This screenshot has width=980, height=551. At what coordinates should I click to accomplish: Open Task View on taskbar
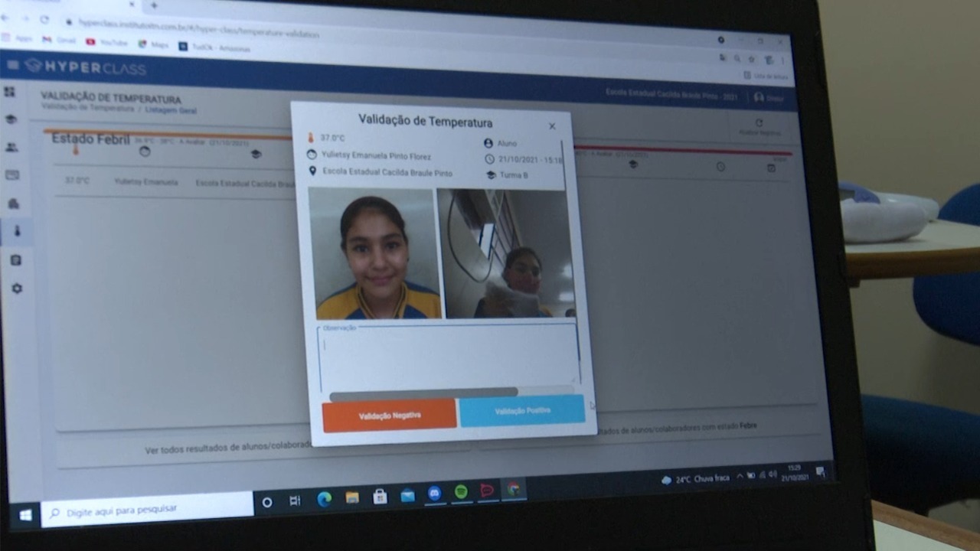pyautogui.click(x=295, y=500)
